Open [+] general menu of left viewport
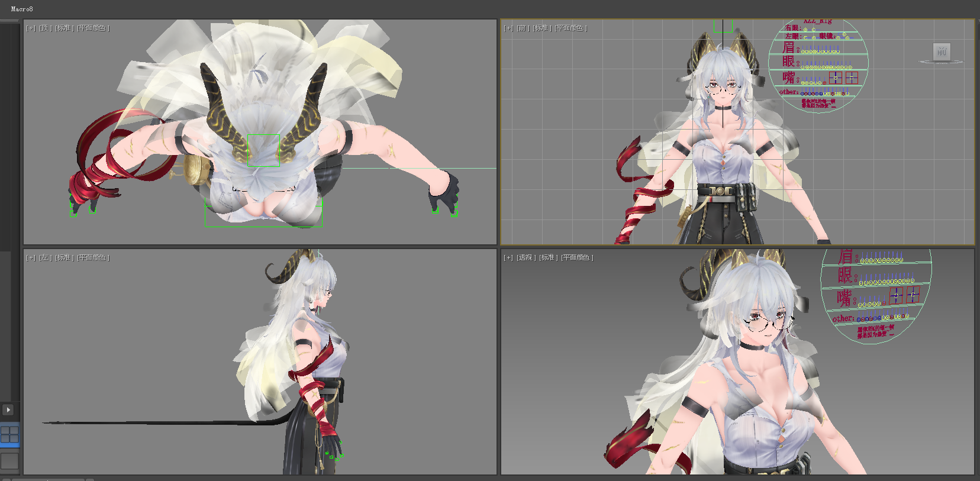The width and height of the screenshot is (980, 481). [31, 257]
